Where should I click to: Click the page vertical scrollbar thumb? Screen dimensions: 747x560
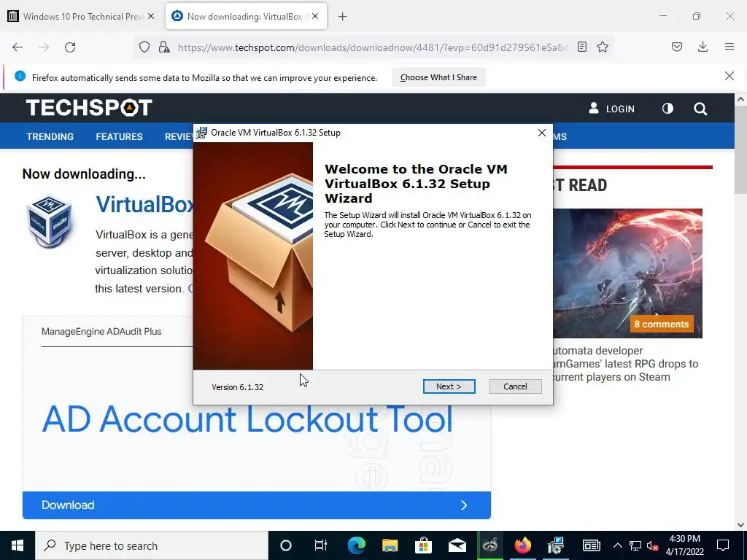point(740,150)
